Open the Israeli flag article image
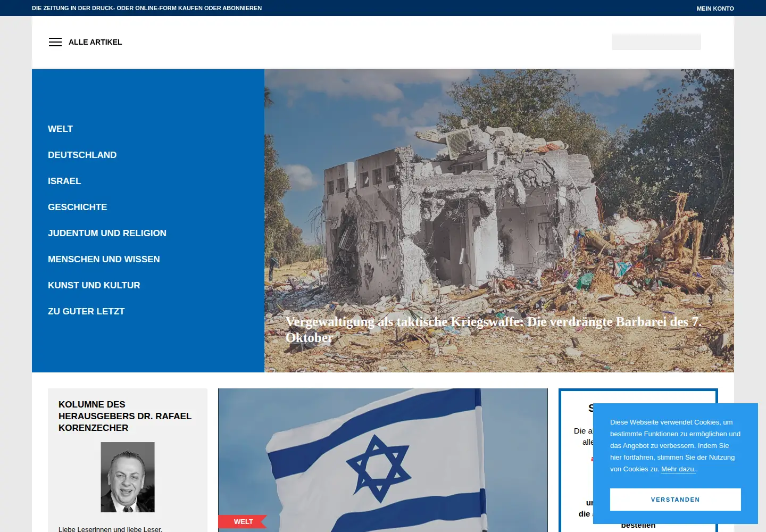Screen dimensions: 766x532 tap(383, 460)
